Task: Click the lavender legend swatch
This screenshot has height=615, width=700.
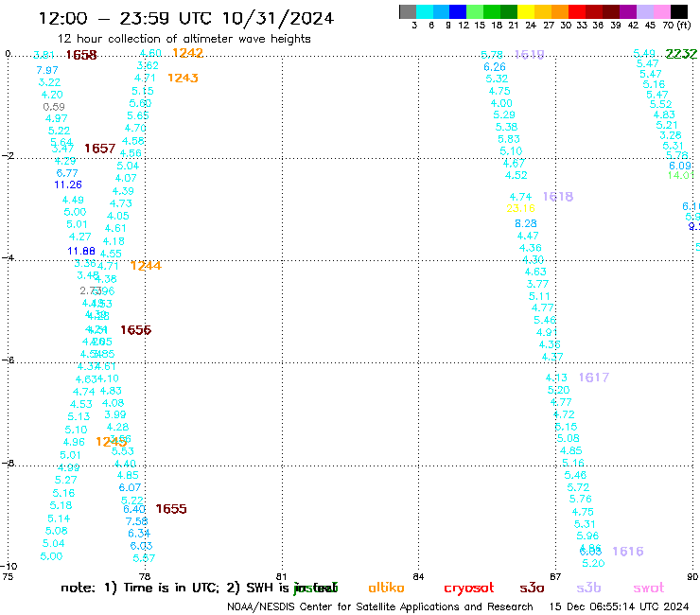Action: point(644,12)
